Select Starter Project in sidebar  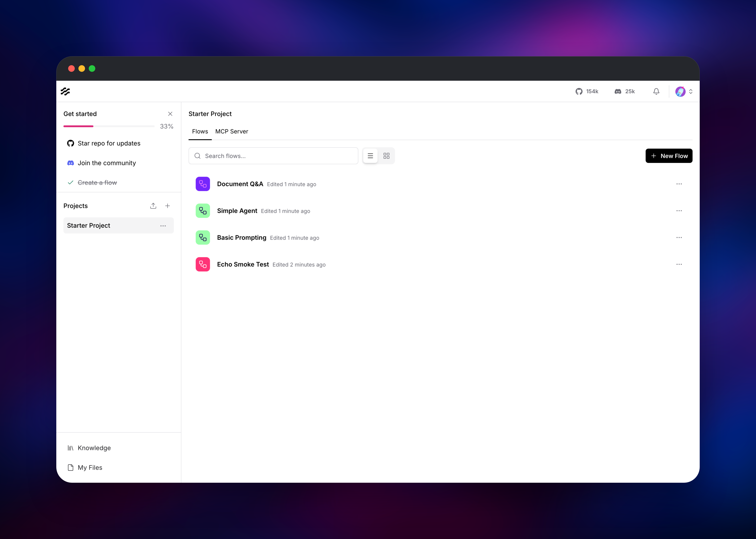(x=119, y=225)
